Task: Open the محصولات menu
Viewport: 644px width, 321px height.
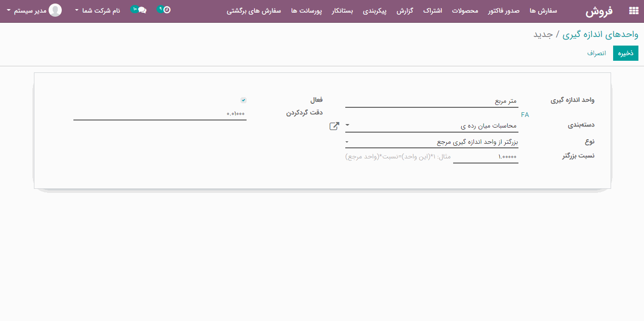Action: [465, 10]
